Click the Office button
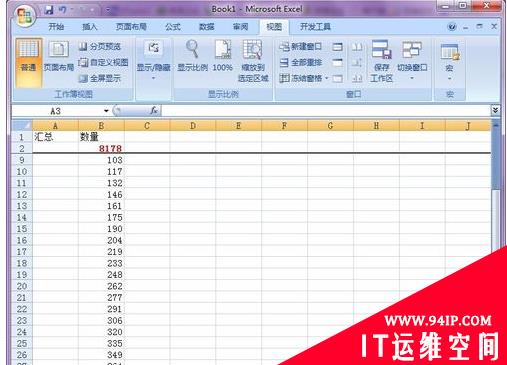 tap(25, 15)
